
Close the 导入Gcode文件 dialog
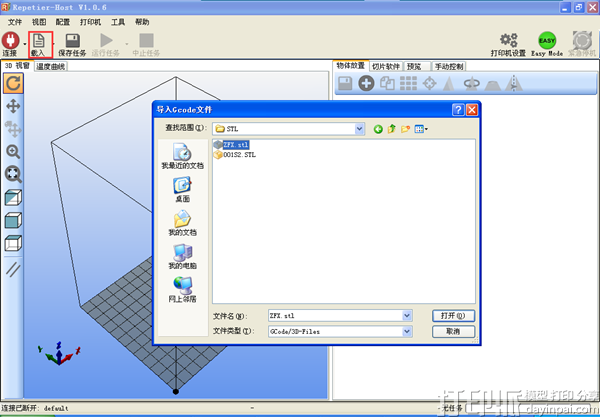tap(472, 110)
